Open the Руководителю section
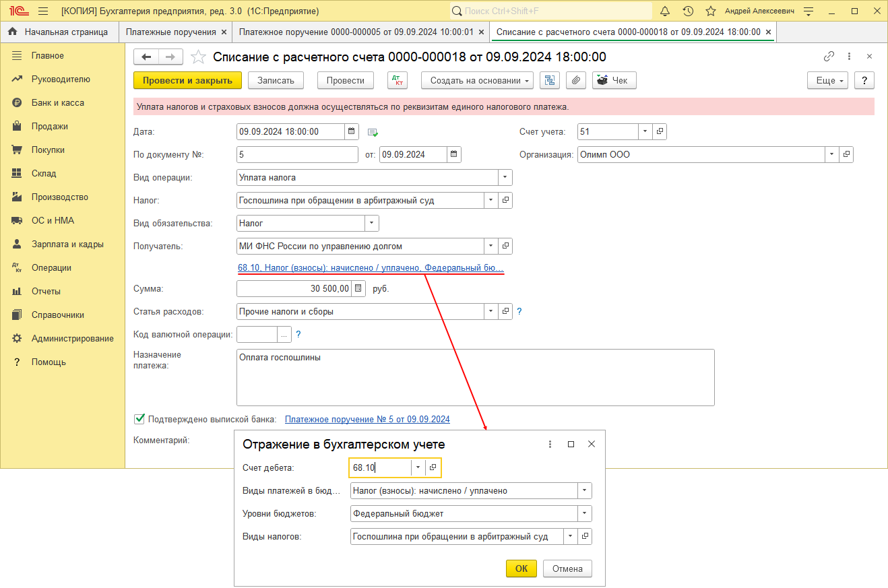Viewport: 888px width, 588px height. click(63, 79)
